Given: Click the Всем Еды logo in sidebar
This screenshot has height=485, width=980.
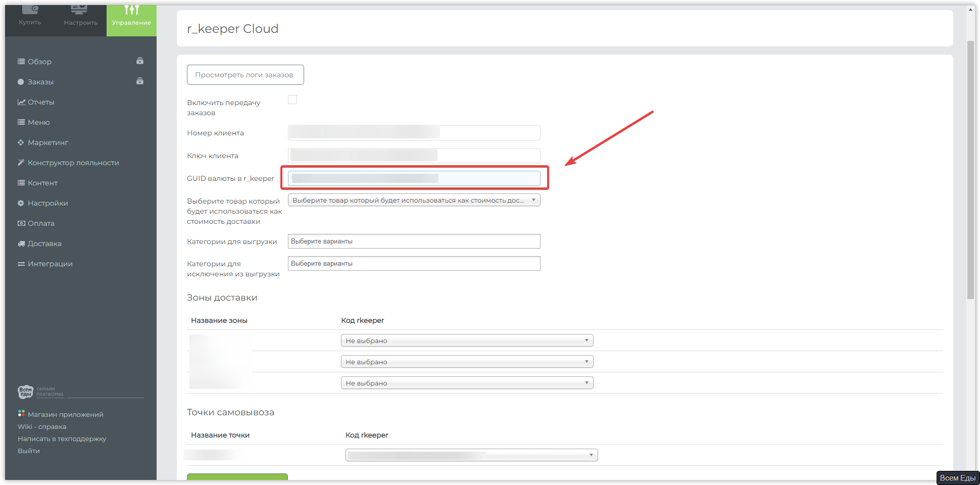Looking at the screenshot, I should pyautogui.click(x=40, y=392).
